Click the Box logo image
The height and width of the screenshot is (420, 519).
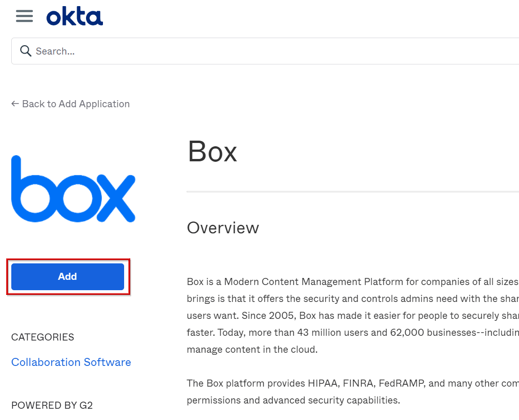point(73,189)
